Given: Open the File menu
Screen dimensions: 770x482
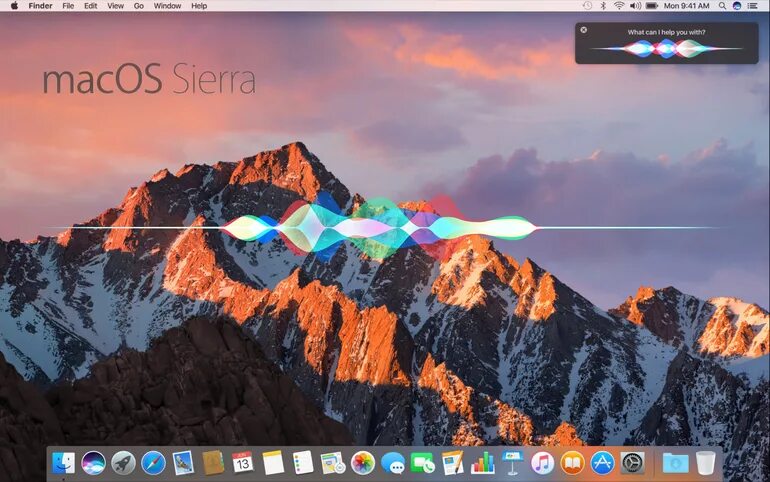Looking at the screenshot, I should (x=68, y=6).
